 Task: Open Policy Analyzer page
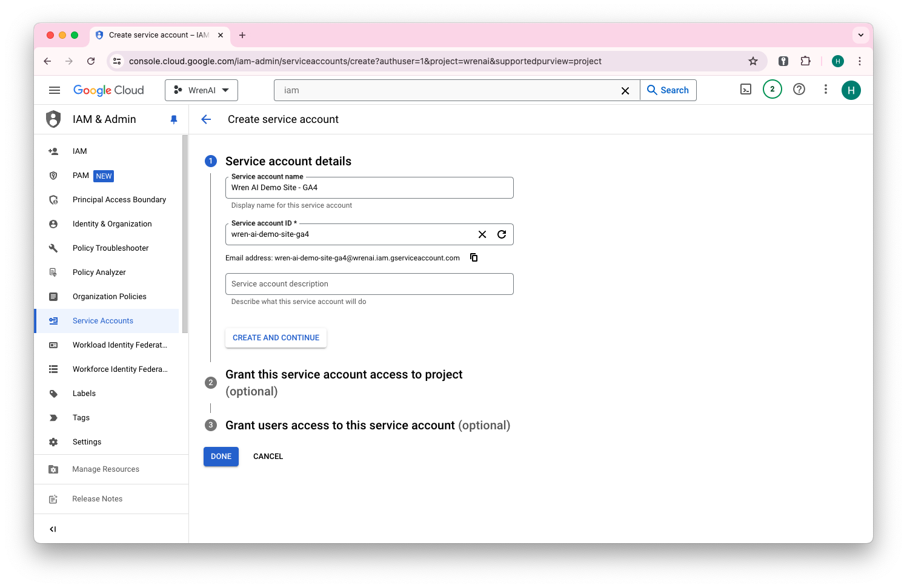tap(107, 273)
